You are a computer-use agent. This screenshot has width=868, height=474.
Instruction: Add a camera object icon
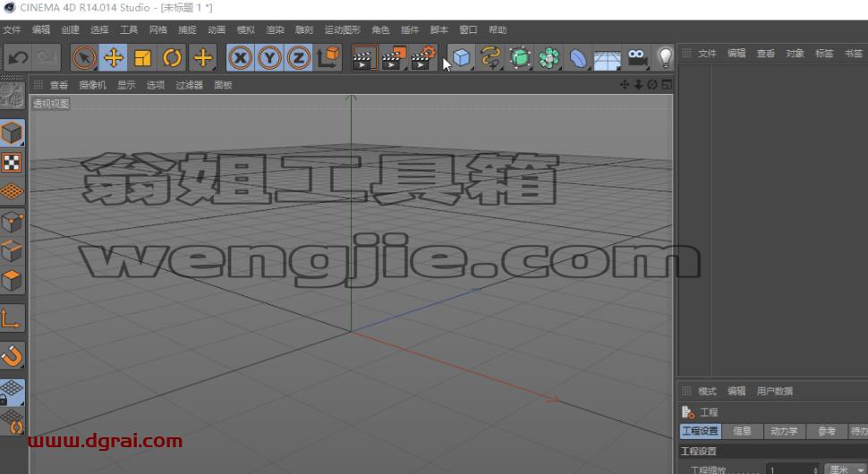click(637, 57)
